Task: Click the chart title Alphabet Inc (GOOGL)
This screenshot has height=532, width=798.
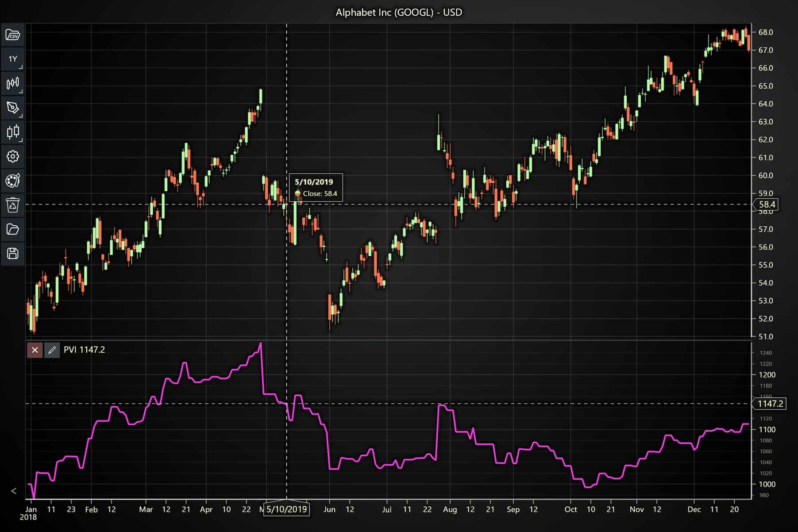Action: (398, 12)
